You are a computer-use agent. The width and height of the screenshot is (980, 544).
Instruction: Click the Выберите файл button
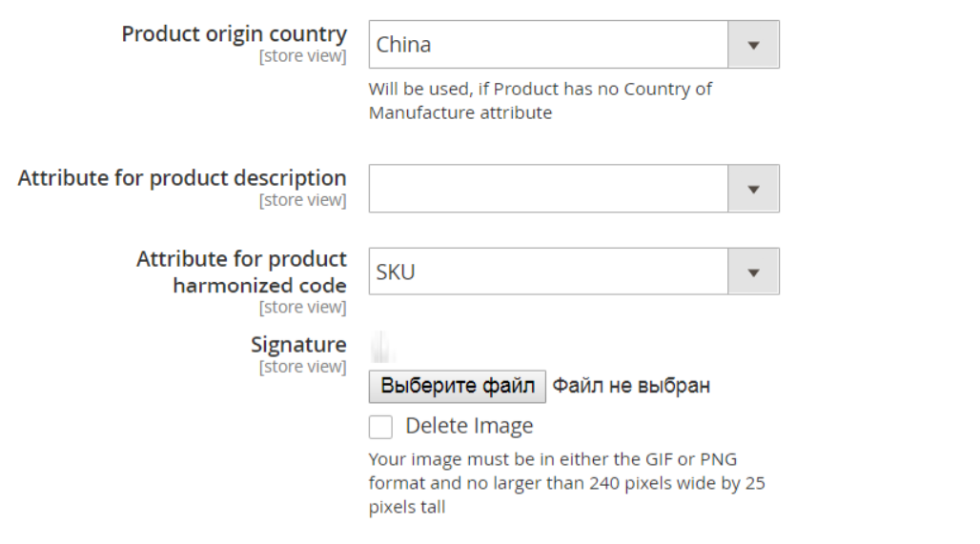[x=458, y=386]
